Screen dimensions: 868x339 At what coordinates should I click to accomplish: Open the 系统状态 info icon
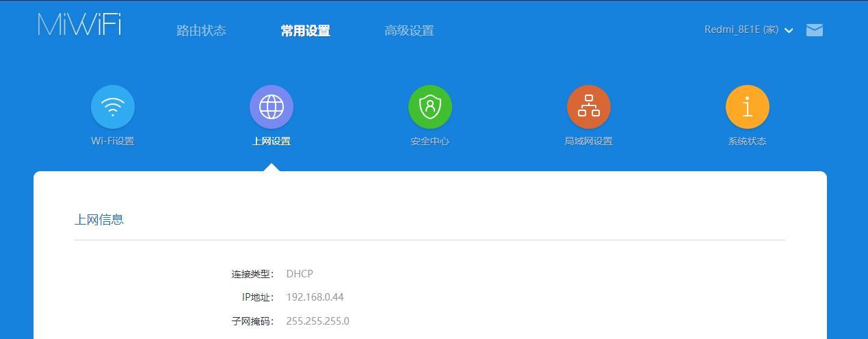(748, 107)
